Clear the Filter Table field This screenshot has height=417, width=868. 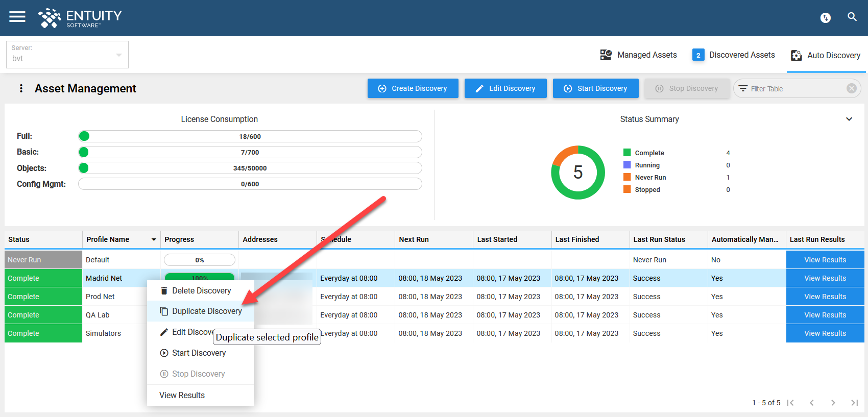click(x=851, y=88)
